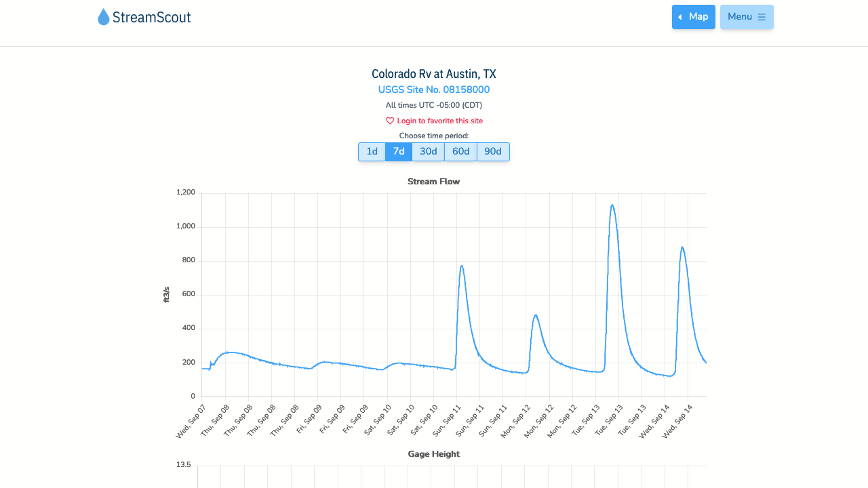Select the 1d time period
868x488 pixels.
click(x=372, y=152)
